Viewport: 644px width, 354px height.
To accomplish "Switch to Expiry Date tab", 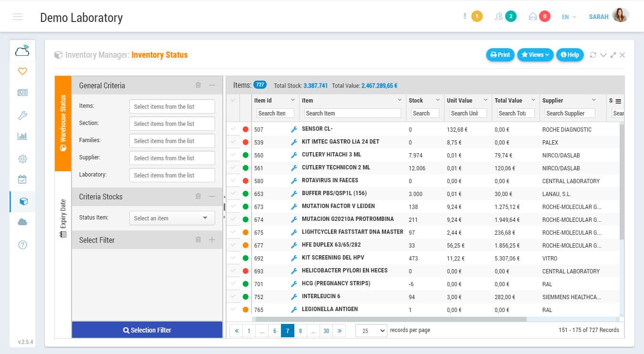I will 63,219.
